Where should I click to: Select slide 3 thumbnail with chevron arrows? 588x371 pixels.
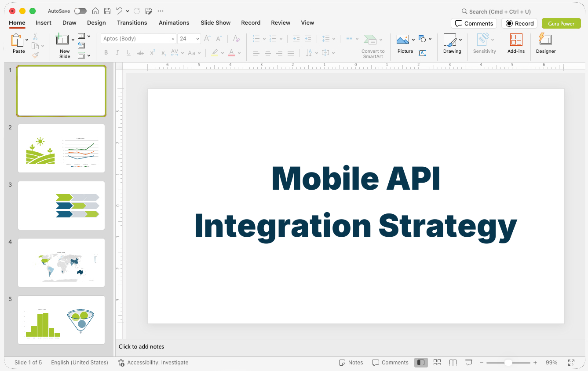click(61, 206)
